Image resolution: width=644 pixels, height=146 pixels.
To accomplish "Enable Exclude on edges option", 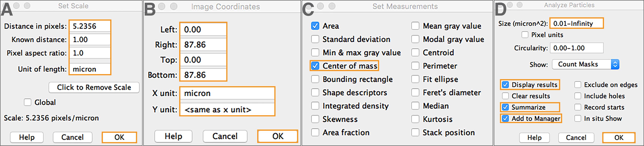I will tap(578, 85).
